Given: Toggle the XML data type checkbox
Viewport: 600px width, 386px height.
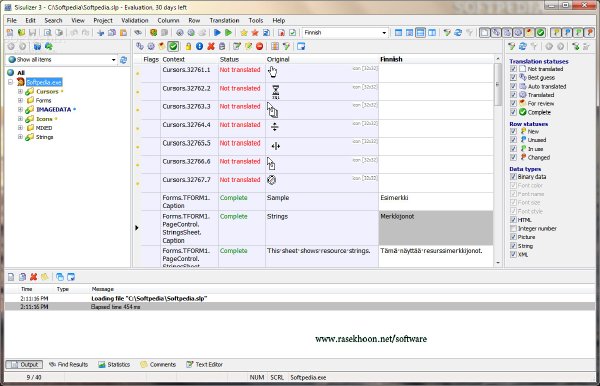Looking at the screenshot, I should click(514, 254).
